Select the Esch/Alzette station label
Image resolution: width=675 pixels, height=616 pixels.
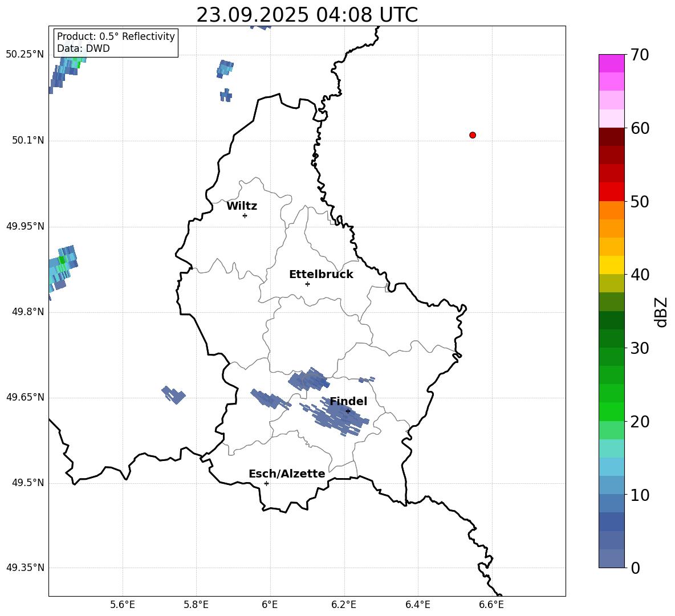pyautogui.click(x=287, y=474)
